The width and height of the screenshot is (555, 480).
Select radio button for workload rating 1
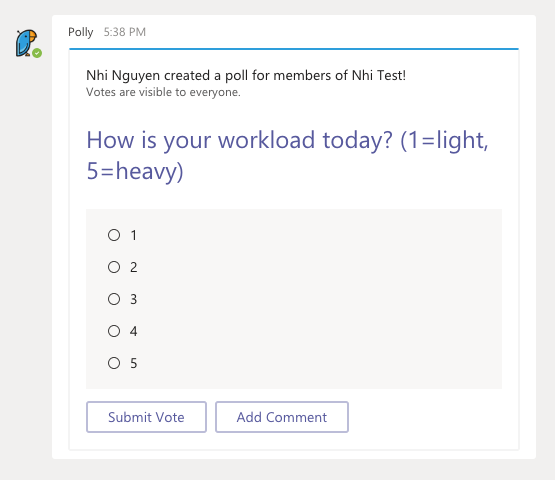pos(114,235)
